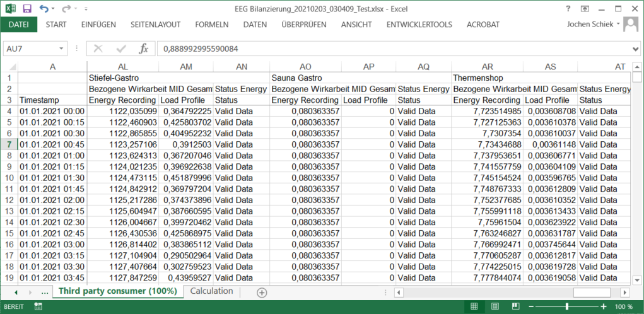Switch to ENTWICKLERTOOLS ribbon tab
The width and height of the screenshot is (644, 314).
(x=419, y=25)
